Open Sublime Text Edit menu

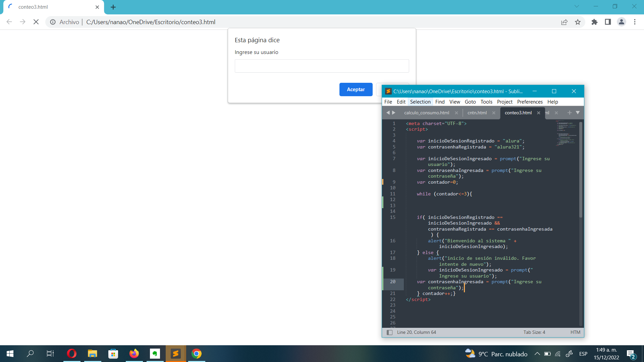[401, 102]
